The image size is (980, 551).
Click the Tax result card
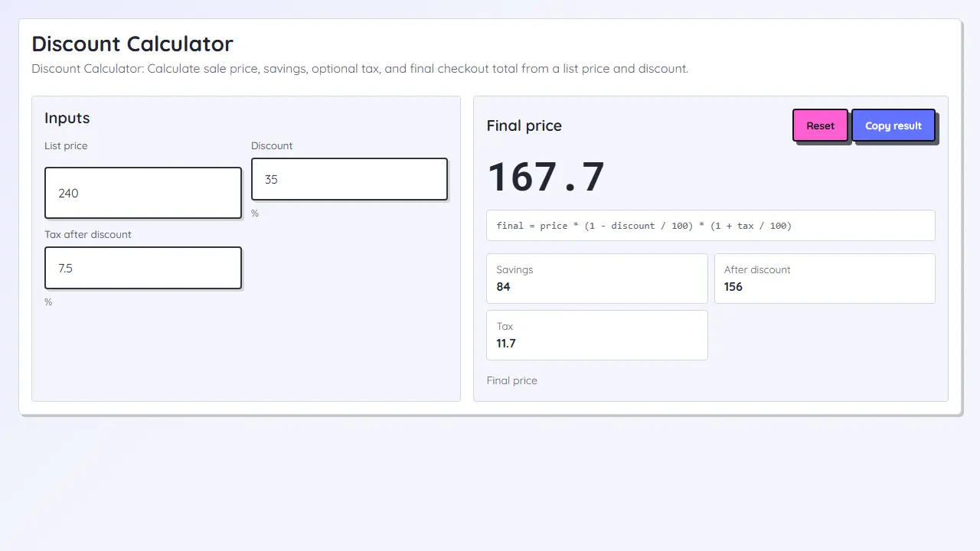[597, 335]
